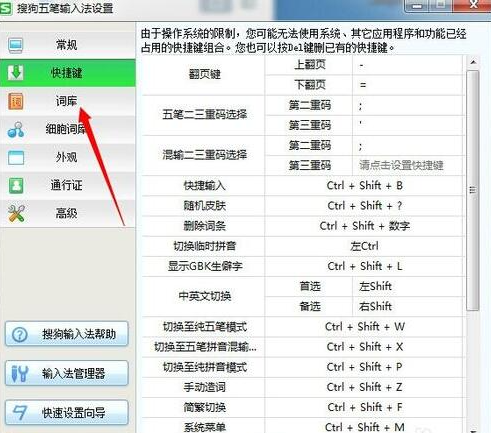This screenshot has width=491, height=433.
Task: Click 切换临时拼音 shortcut 左Ctrl
Action: 364,246
